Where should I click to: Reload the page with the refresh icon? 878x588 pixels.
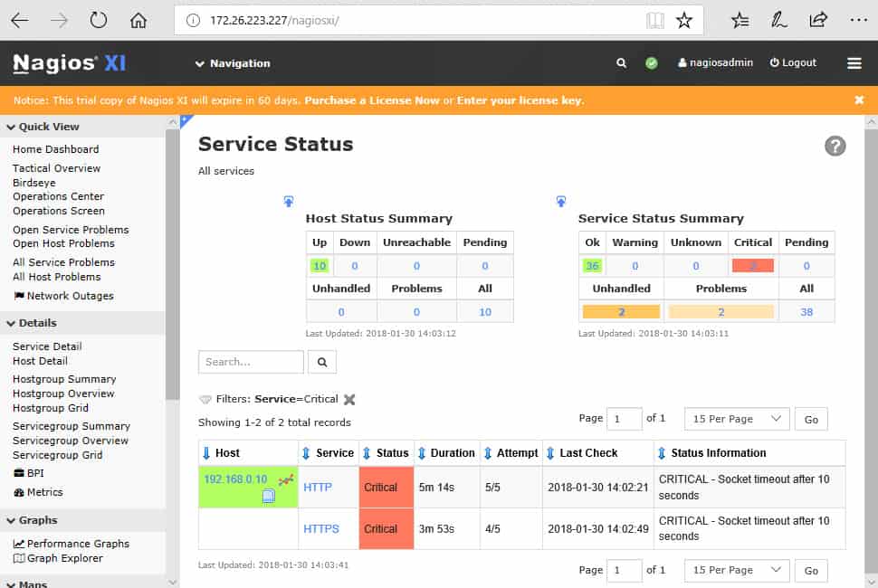(98, 20)
